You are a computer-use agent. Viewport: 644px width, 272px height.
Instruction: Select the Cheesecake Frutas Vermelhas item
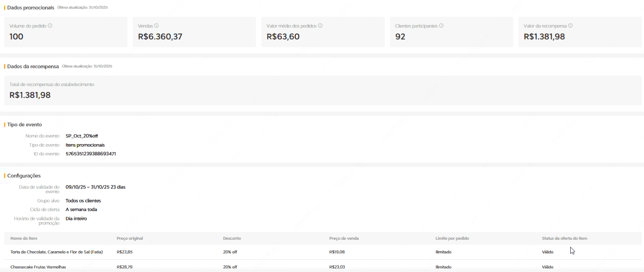pyautogui.click(x=38, y=267)
